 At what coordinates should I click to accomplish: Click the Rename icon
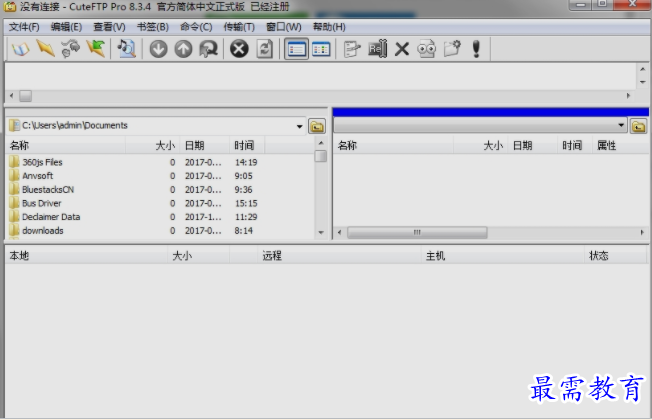click(x=378, y=49)
